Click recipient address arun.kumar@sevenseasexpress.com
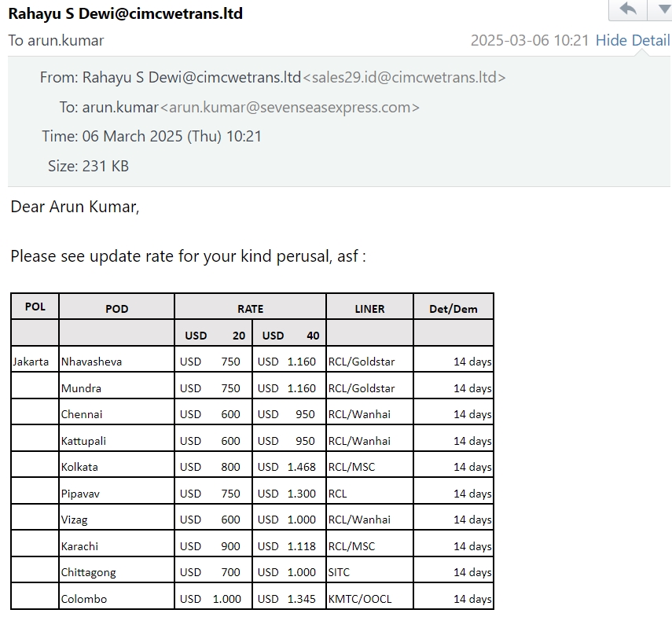This screenshot has height=628, width=672. [x=289, y=107]
